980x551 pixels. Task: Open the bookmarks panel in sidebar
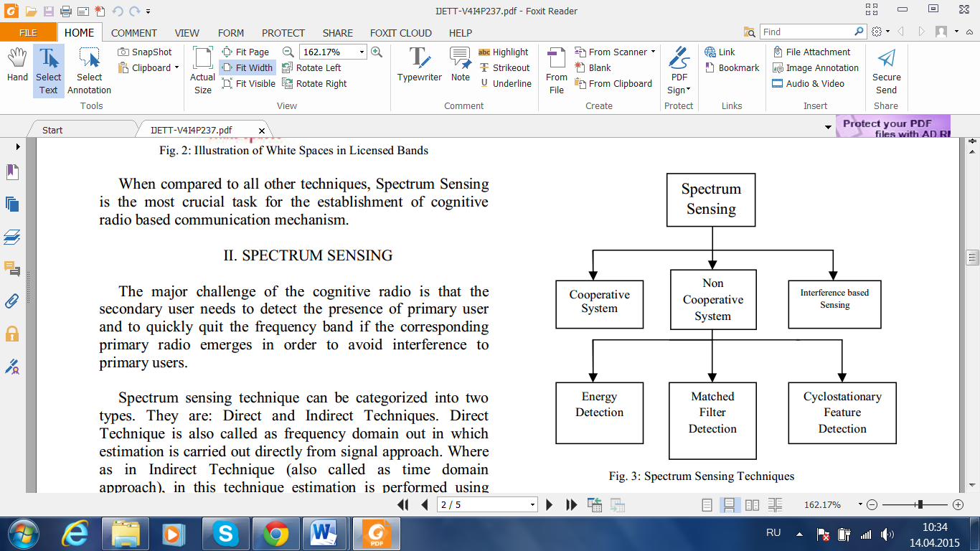12,172
